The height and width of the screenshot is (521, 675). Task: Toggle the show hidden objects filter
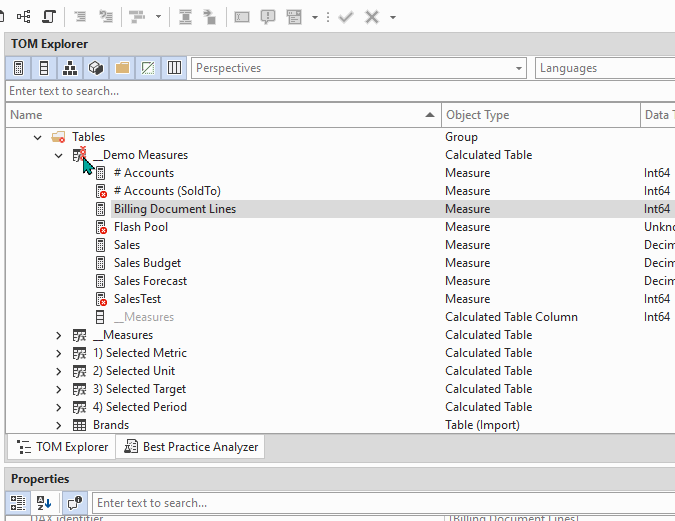pos(148,68)
